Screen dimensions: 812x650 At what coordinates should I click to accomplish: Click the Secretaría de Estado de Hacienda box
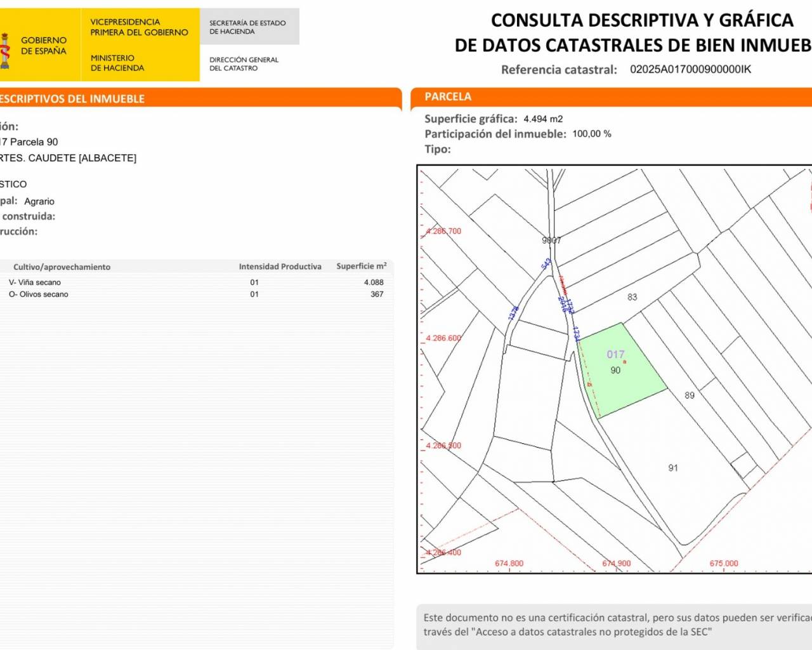click(x=247, y=27)
